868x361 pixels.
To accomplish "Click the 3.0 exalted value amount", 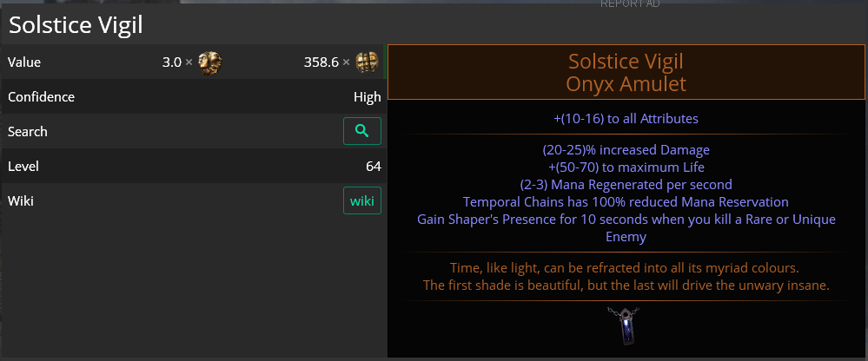I will tap(172, 62).
